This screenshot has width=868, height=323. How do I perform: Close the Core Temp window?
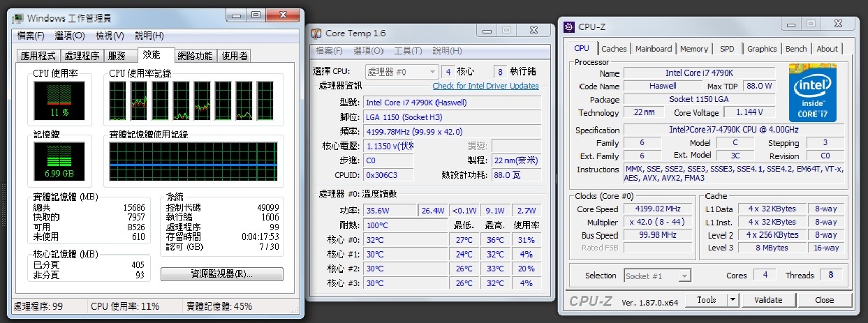(x=534, y=30)
